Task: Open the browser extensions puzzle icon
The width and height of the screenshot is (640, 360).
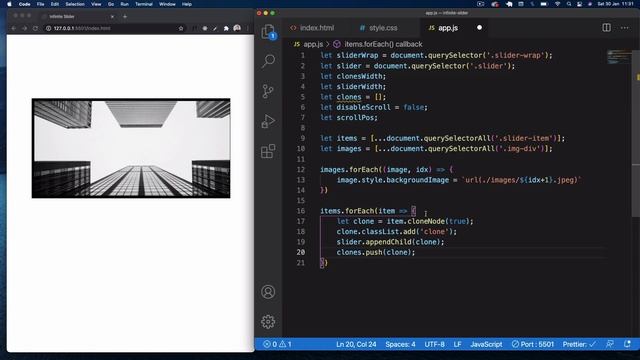Action: (x=226, y=28)
